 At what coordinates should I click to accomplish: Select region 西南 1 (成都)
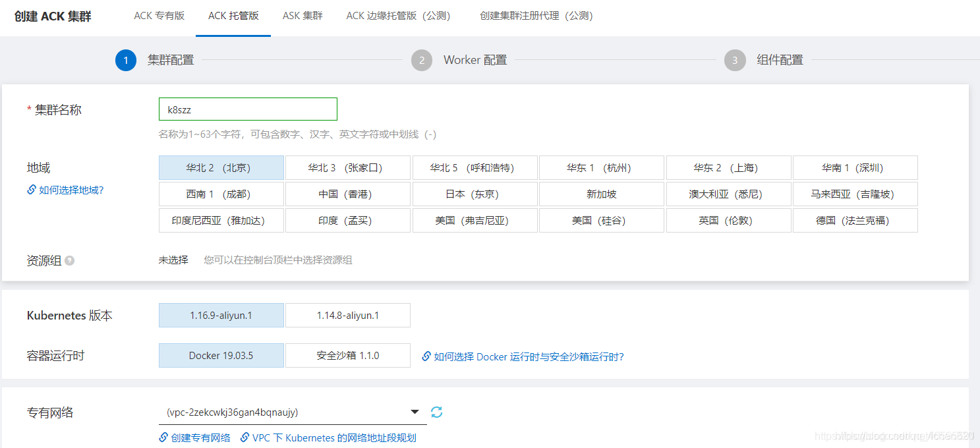pyautogui.click(x=221, y=194)
